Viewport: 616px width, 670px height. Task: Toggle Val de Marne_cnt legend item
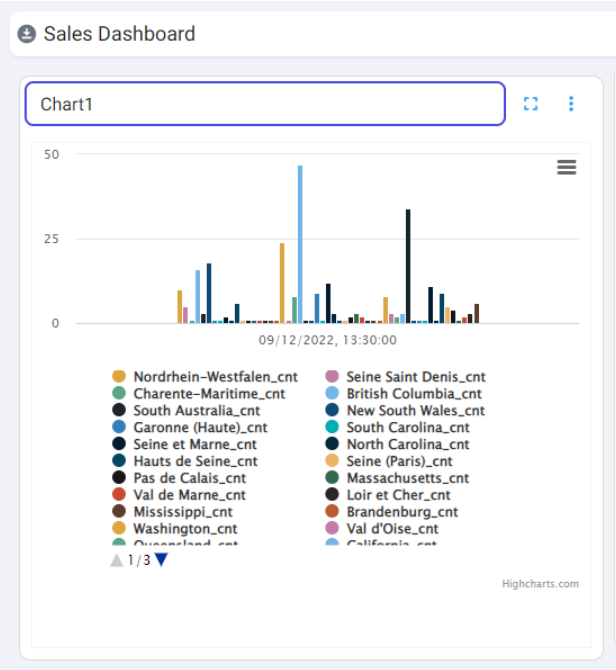179,495
